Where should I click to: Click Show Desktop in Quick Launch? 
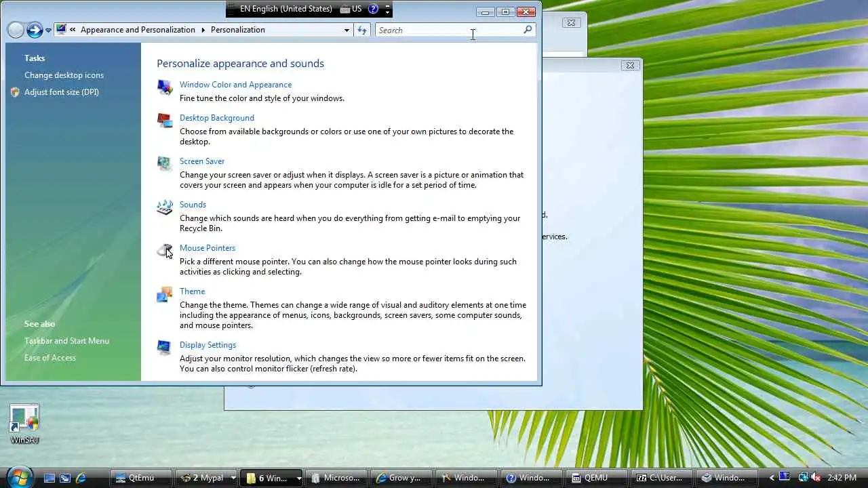click(x=50, y=478)
